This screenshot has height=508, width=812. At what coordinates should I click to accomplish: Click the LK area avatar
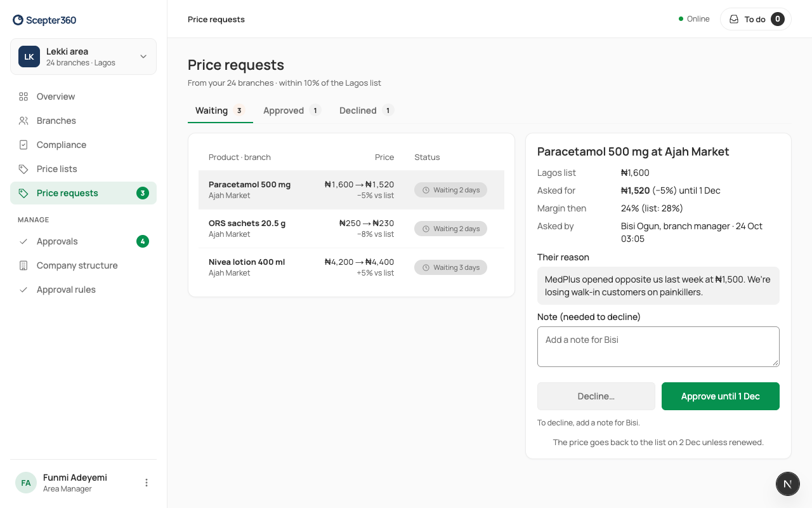[29, 57]
